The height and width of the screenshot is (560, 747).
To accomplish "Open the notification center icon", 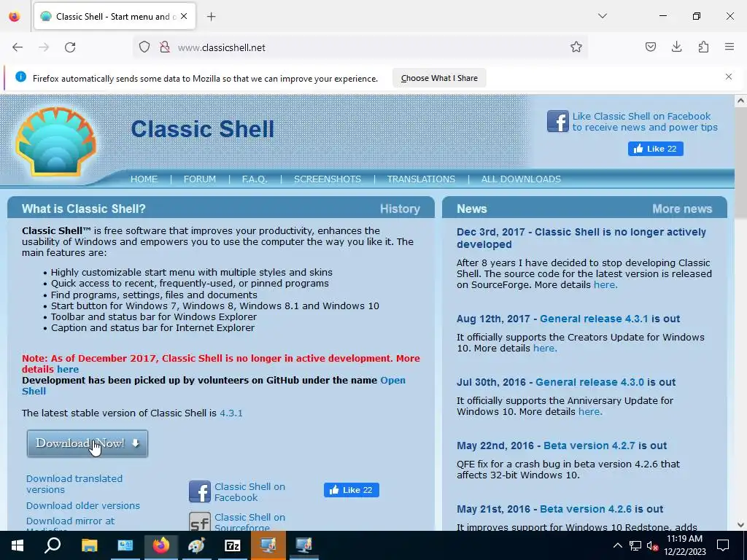I will (x=723, y=545).
